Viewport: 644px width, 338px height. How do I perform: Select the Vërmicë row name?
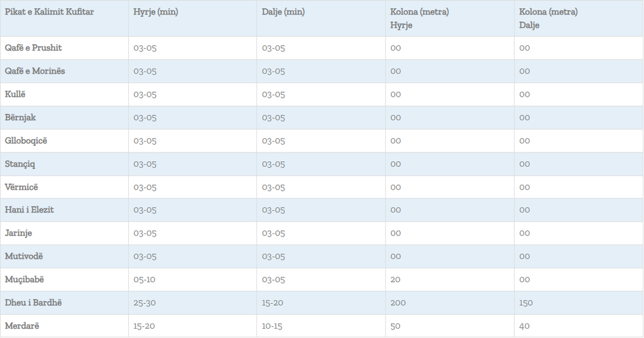click(22, 187)
